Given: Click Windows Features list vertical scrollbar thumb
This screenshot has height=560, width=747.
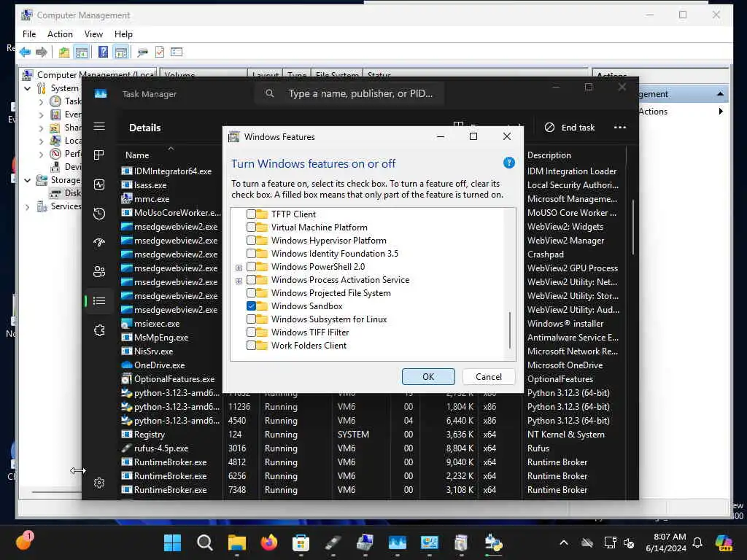Looking at the screenshot, I should tap(510, 330).
